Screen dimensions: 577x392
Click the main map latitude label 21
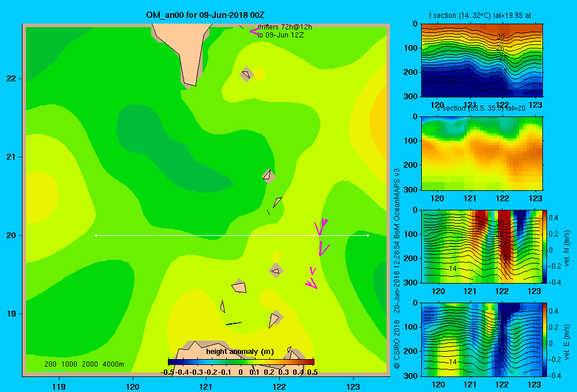(12, 157)
